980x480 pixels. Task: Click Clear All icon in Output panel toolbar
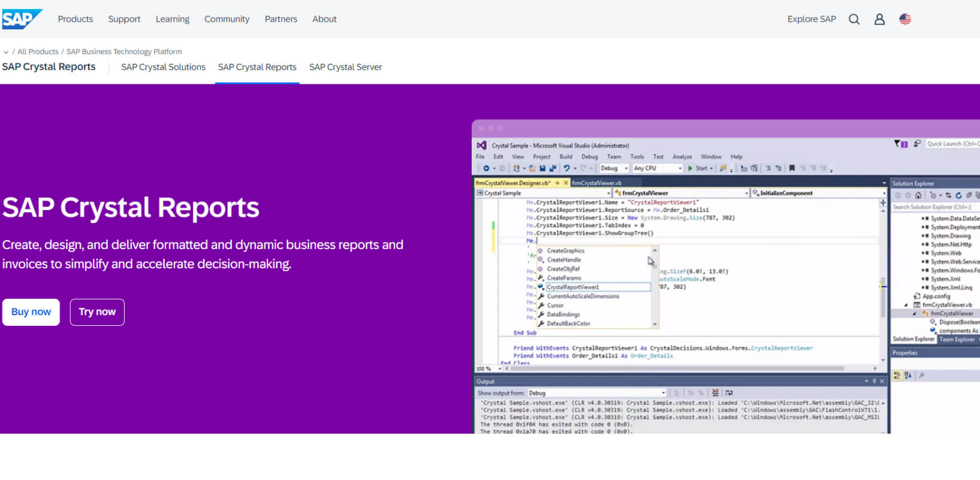(715, 393)
